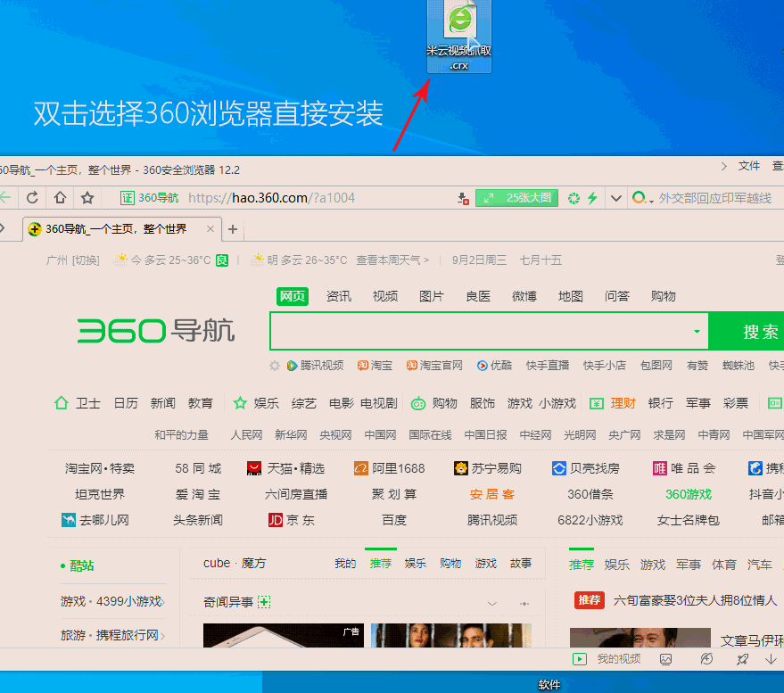Close the 360导航 browser tab
Viewport: 784px width, 693px height.
[x=210, y=229]
